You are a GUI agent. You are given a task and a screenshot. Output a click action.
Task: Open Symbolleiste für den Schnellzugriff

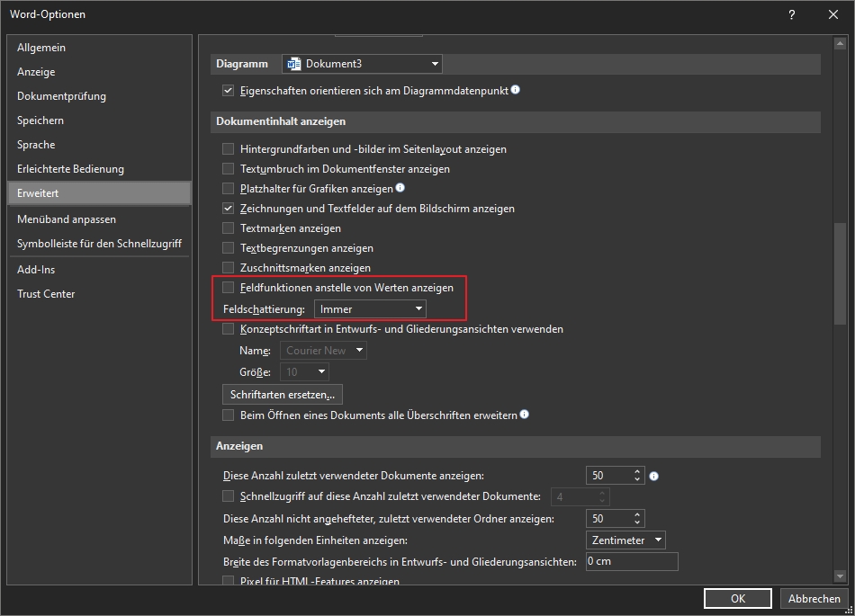pyautogui.click(x=99, y=244)
